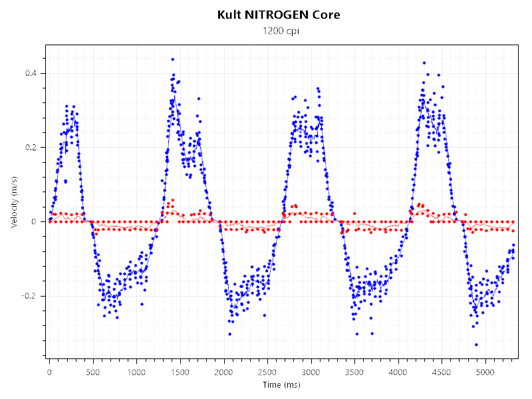Click the 1500 ms tick label

click(180, 372)
